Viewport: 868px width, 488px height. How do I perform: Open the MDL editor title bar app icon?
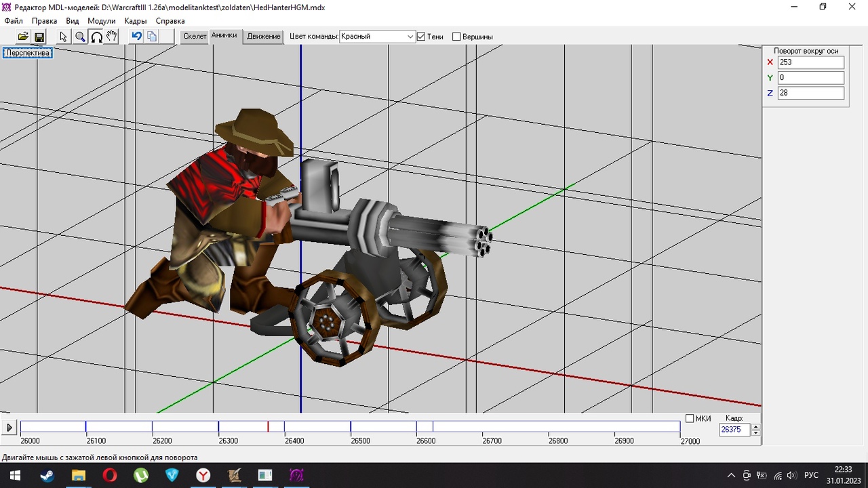point(7,7)
